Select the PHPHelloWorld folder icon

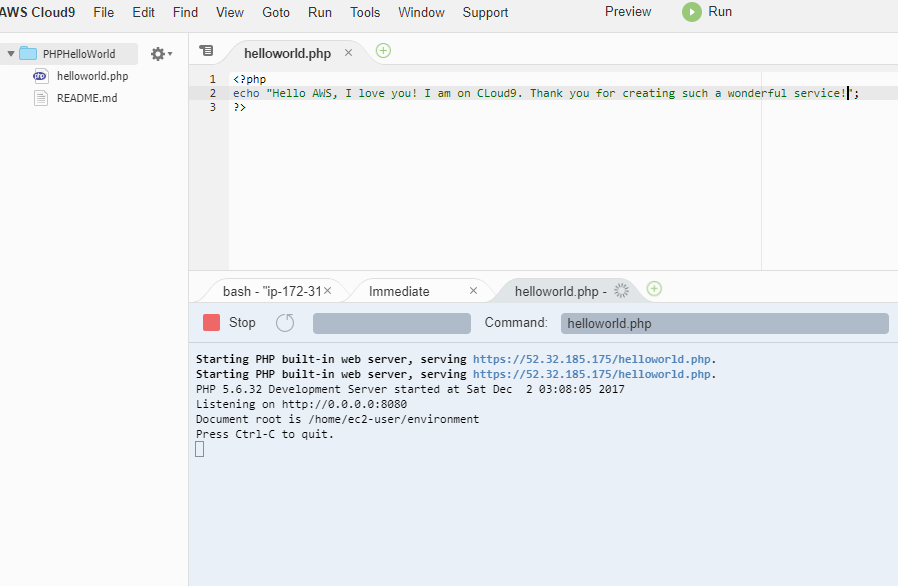coord(28,54)
